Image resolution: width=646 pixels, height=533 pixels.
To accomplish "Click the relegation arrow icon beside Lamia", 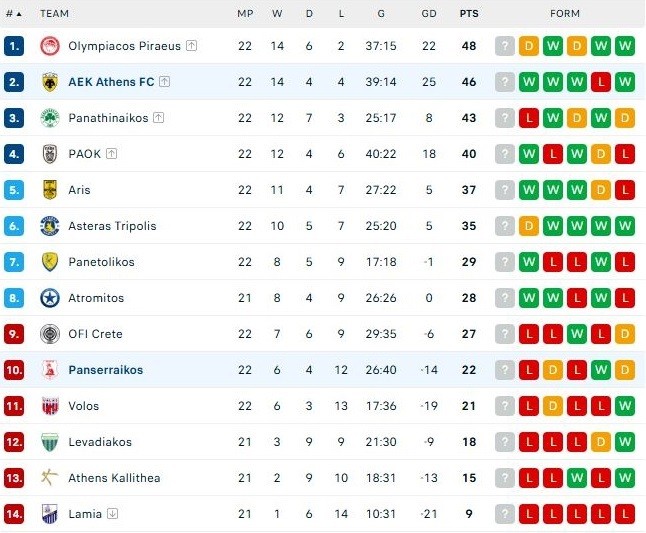I will pos(112,513).
